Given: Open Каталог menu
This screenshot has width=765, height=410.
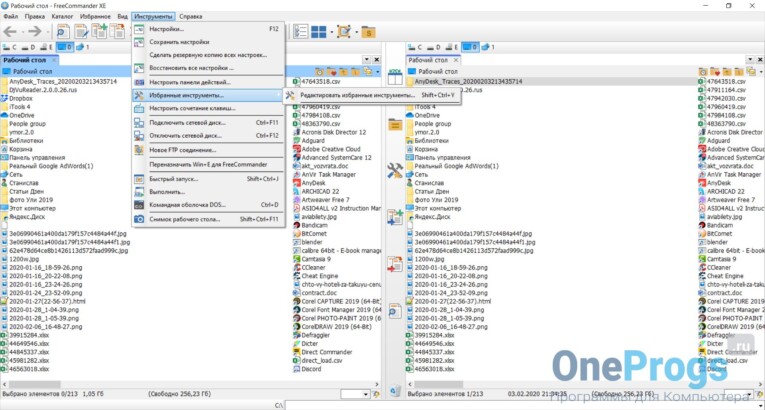Looking at the screenshot, I should [62, 17].
